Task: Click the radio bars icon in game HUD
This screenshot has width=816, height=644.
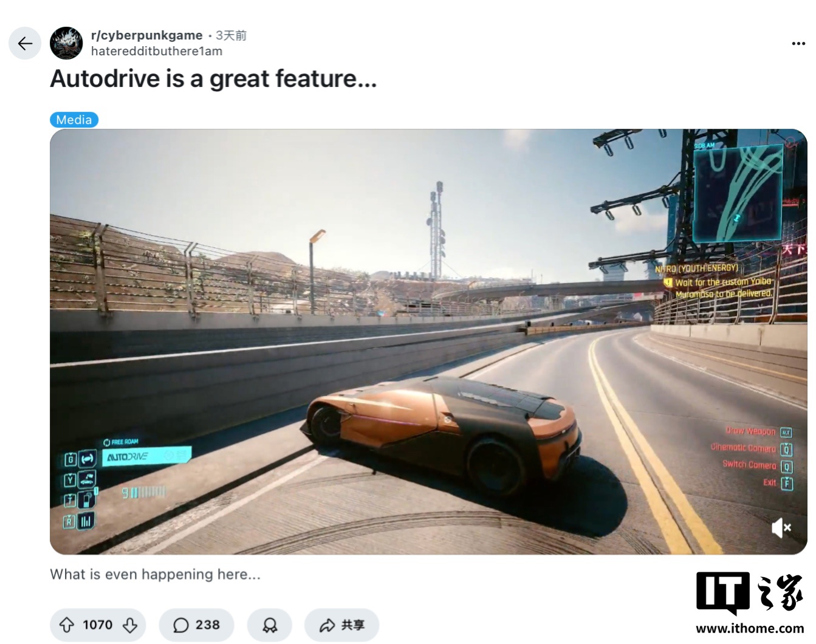Action: point(86,521)
